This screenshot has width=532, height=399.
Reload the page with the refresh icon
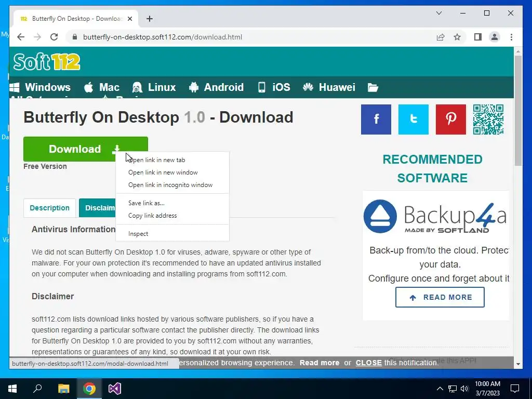pos(54,37)
